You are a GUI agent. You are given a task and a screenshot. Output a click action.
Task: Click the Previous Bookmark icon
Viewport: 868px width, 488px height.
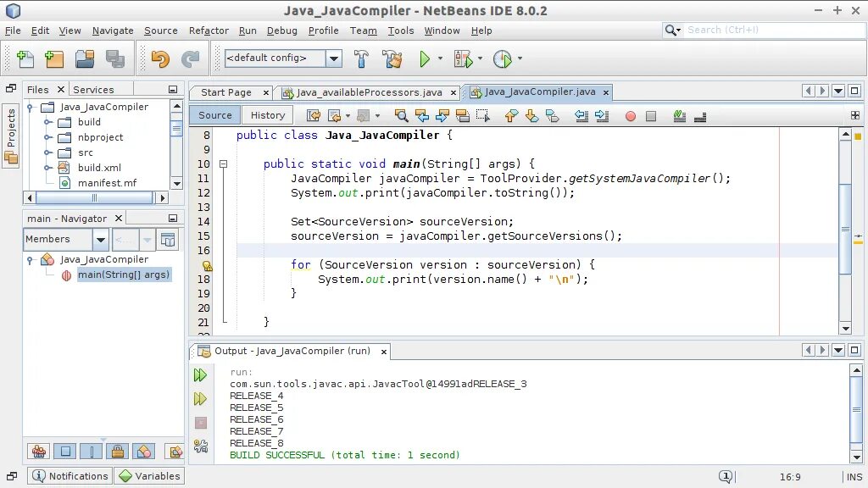(x=511, y=115)
